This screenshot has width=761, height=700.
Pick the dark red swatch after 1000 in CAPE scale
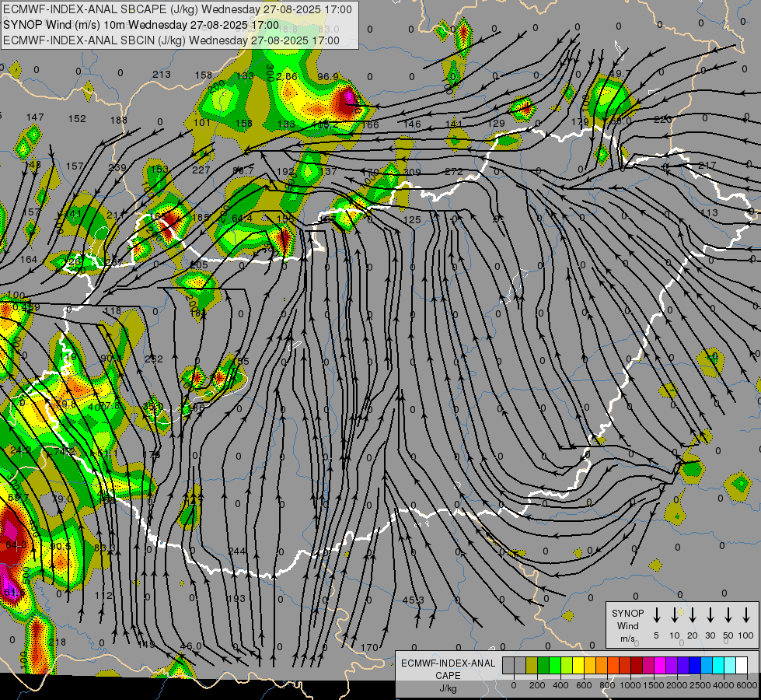click(637, 666)
